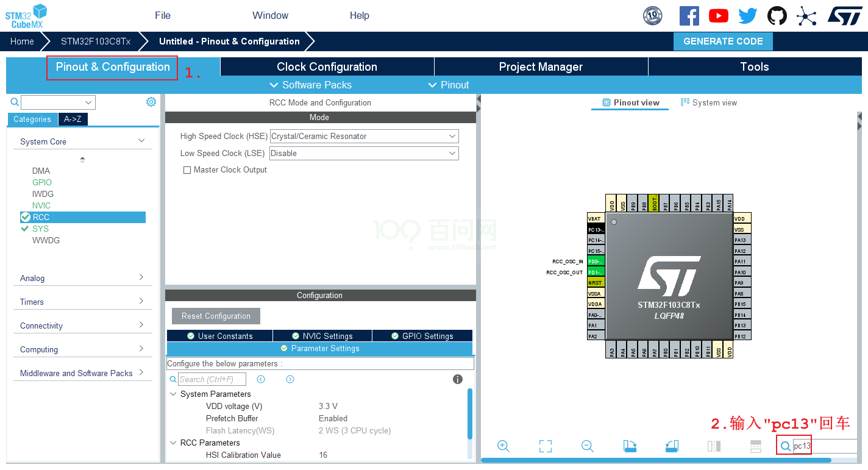
Task: Select the Pinout view tab
Action: pyautogui.click(x=630, y=102)
